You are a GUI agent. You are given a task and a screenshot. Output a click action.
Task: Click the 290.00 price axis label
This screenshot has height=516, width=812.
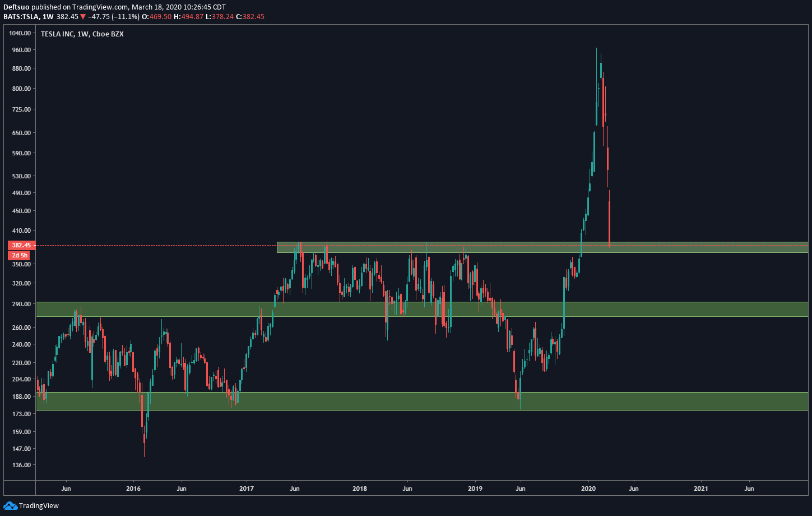tap(20, 304)
